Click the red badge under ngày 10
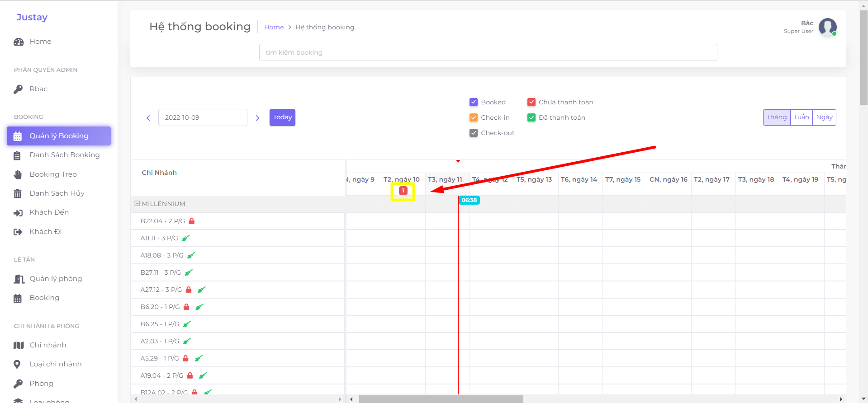 coord(403,191)
